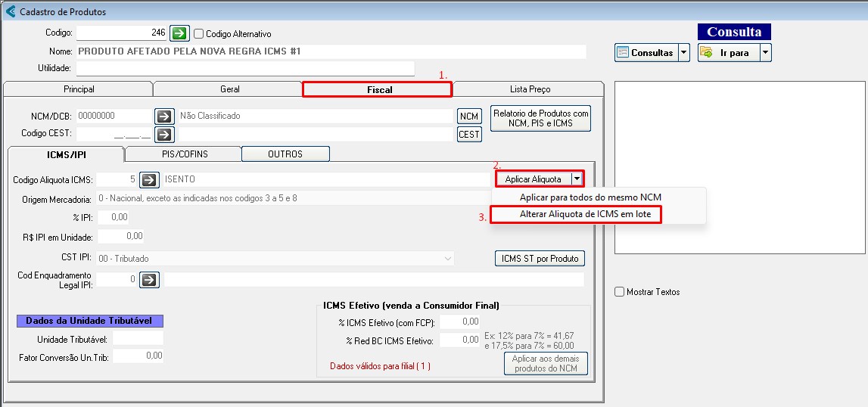868x407 pixels.
Task: Click the % ICMS Efetivo (com FCP) field
Action: pyautogui.click(x=459, y=322)
